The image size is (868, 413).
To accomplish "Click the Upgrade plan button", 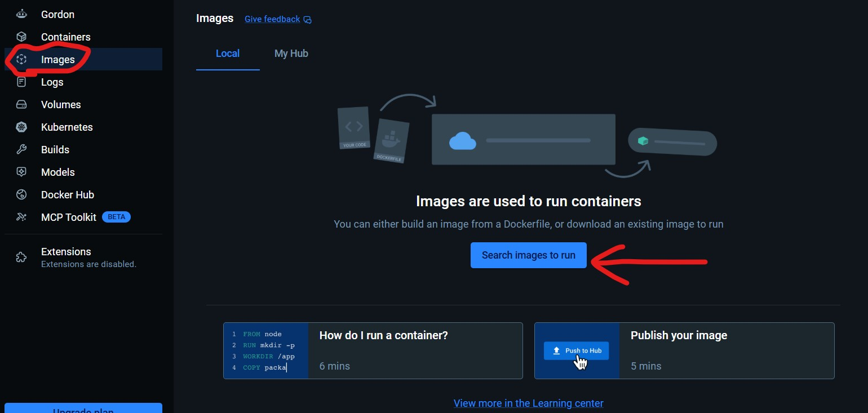I will [x=83, y=408].
